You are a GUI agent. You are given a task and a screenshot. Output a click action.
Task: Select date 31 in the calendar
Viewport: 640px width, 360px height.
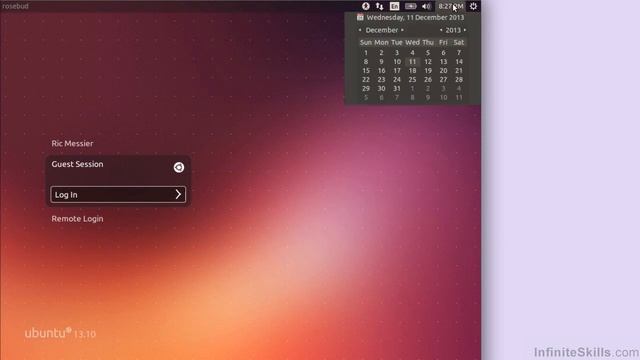tap(397, 89)
